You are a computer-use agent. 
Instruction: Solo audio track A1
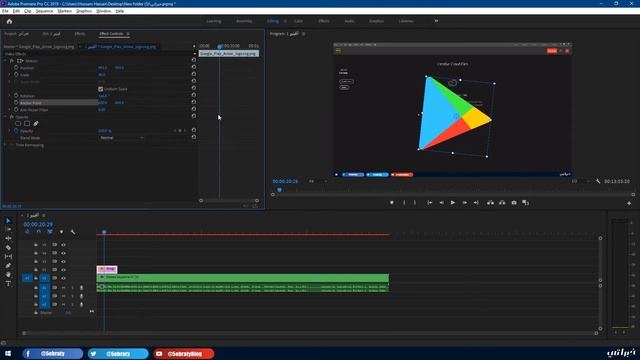(72, 288)
